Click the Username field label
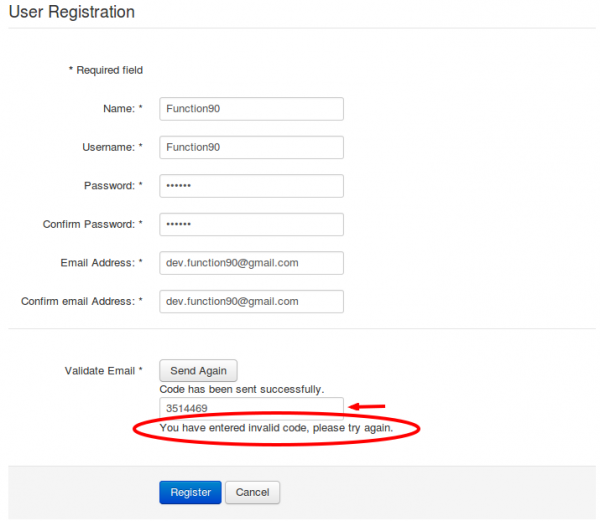The height and width of the screenshot is (521, 600). coord(112,147)
